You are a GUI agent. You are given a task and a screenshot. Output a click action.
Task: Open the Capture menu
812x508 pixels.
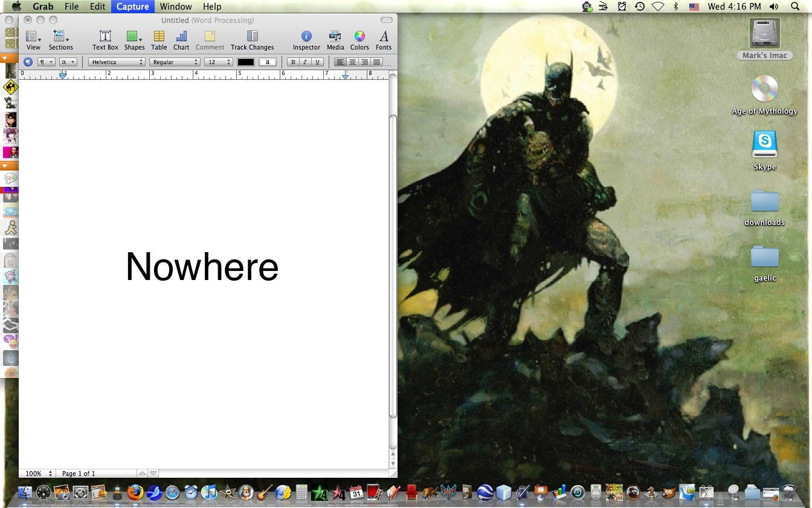[132, 7]
